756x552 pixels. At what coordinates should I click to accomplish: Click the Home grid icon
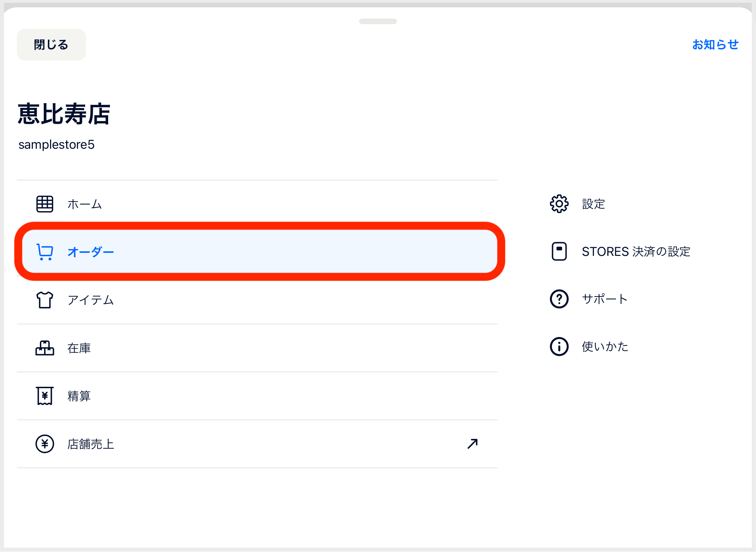(45, 204)
